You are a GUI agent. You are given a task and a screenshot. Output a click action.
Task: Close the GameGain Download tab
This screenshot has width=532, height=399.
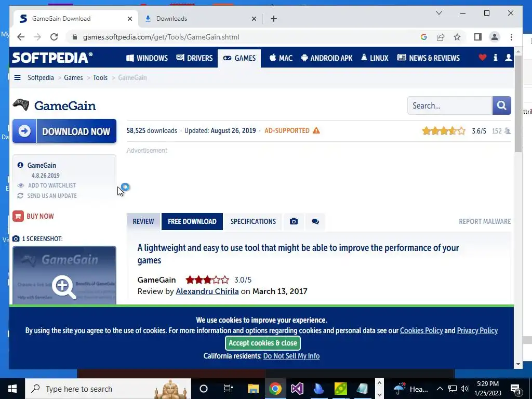pyautogui.click(x=129, y=19)
